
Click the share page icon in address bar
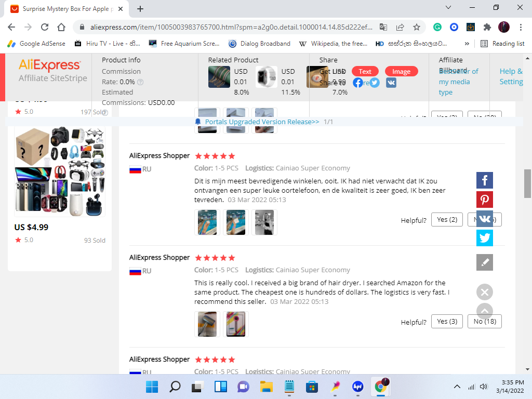pos(400,27)
